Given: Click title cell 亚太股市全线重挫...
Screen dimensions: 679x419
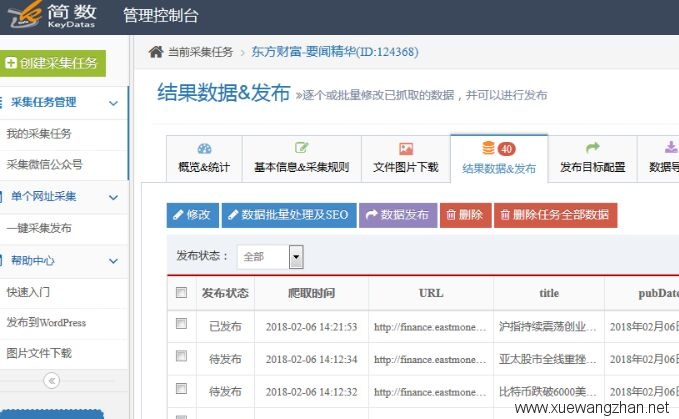Looking at the screenshot, I should [548, 359].
